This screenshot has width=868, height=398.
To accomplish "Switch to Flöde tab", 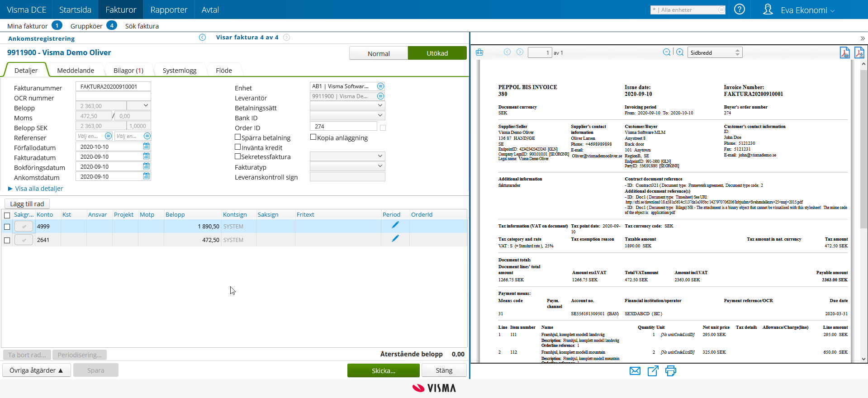I will [x=224, y=71].
